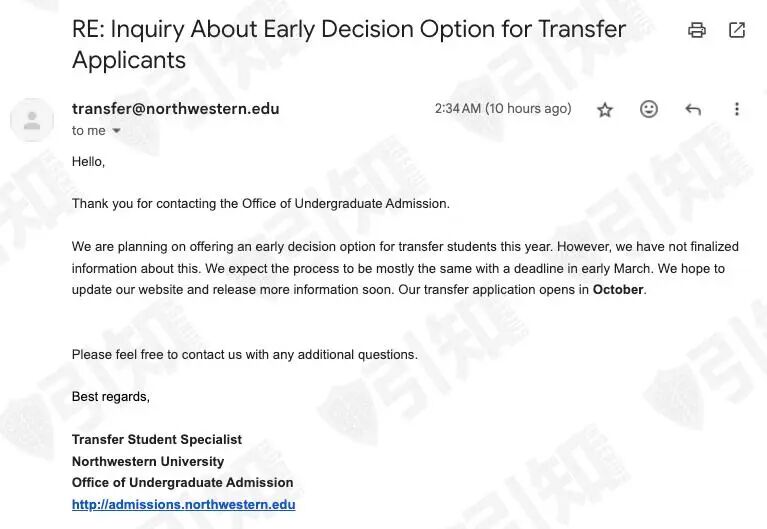The height and width of the screenshot is (529, 767).
Task: Click the sender's grey avatar picture
Action: coord(32,120)
